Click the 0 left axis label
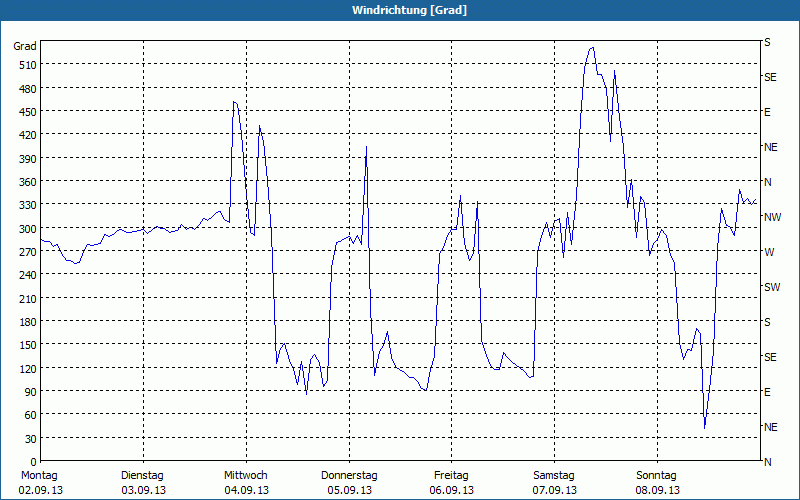Screen dimensions: 800x500 click(x=34, y=462)
